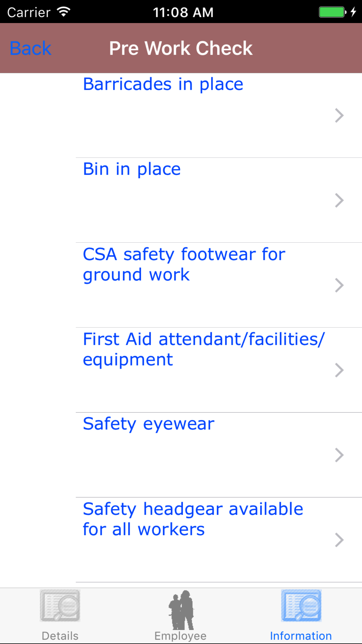Select the Information tab icon

[301, 605]
